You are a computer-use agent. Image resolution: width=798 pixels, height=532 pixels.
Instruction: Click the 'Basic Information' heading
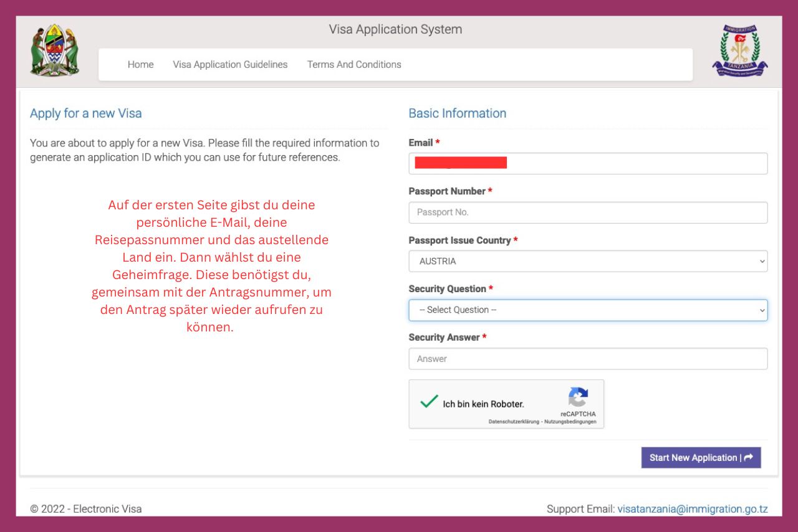pos(457,113)
